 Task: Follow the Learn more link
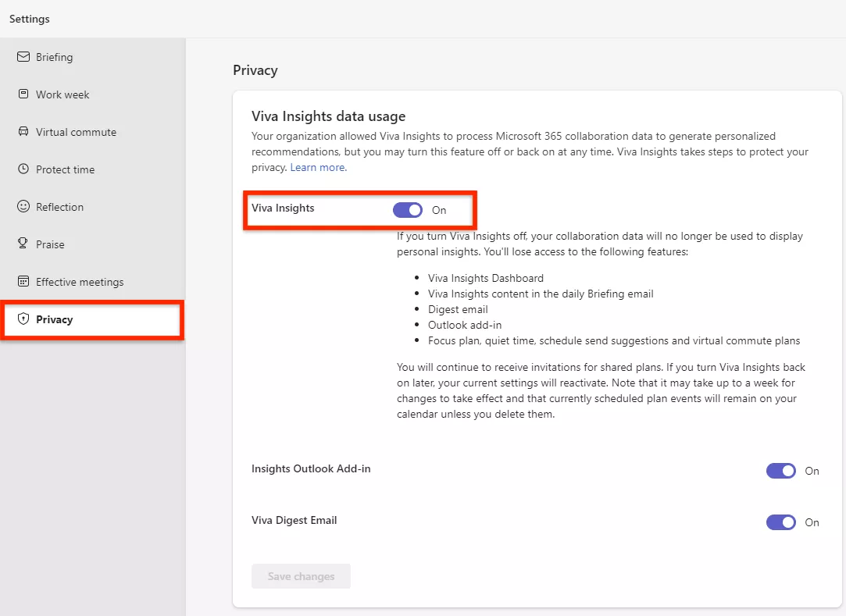[318, 167]
